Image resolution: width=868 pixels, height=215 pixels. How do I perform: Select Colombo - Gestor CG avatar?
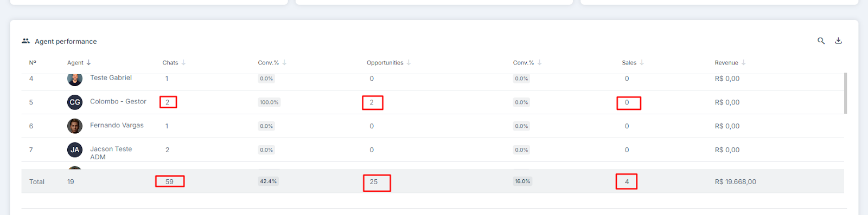(x=75, y=102)
